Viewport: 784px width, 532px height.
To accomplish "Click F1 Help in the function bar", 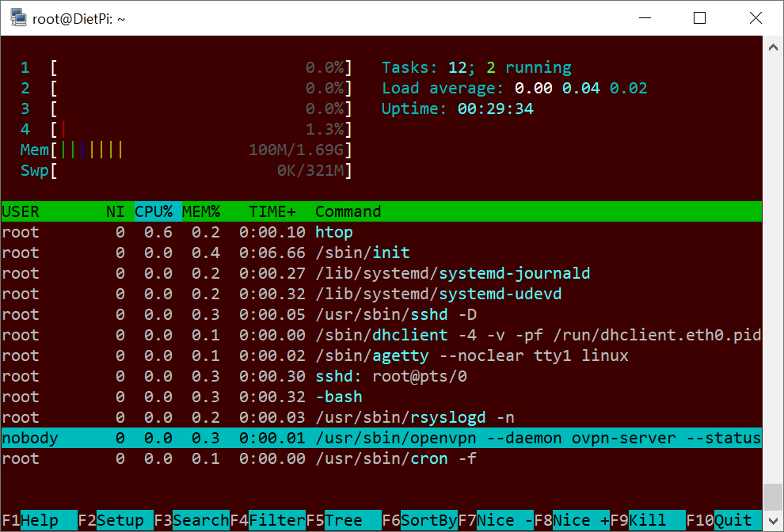I will 40,520.
